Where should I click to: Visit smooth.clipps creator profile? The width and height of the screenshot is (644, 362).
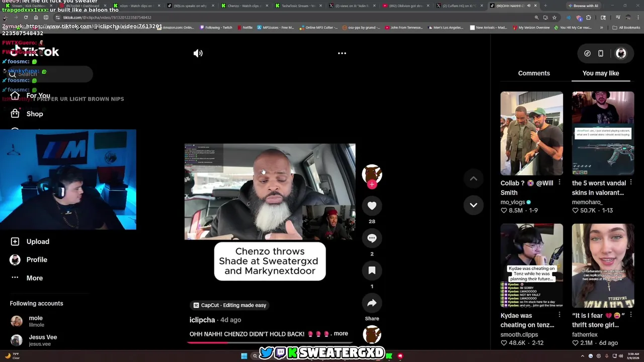click(519, 335)
